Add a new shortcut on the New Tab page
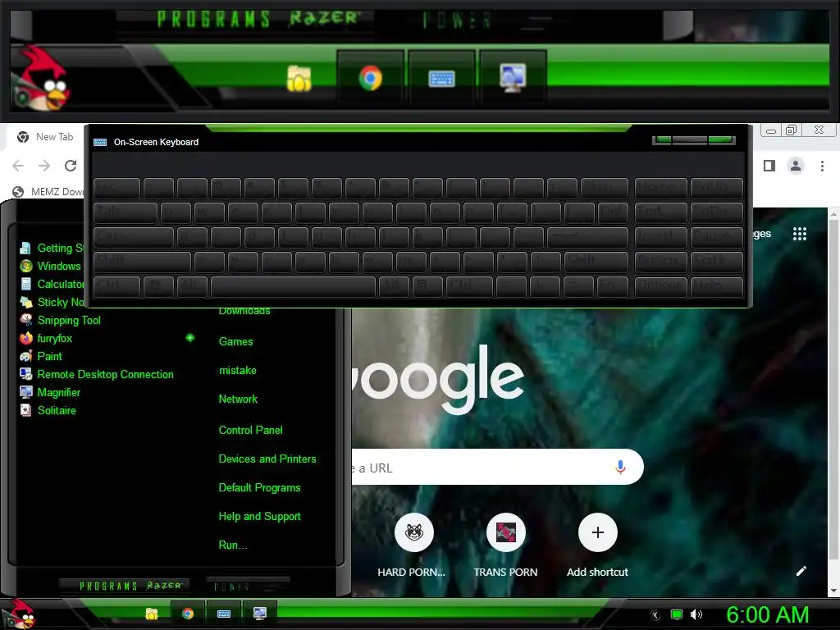This screenshot has height=630, width=840. click(597, 546)
